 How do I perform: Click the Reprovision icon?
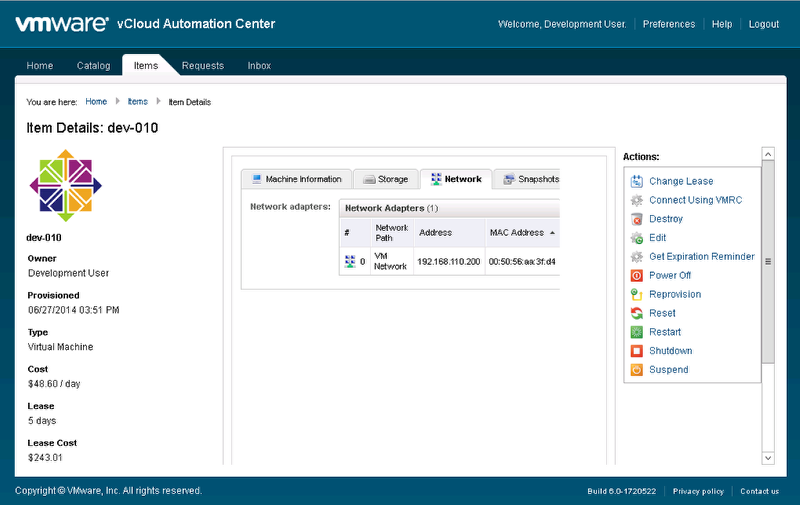pyautogui.click(x=636, y=294)
